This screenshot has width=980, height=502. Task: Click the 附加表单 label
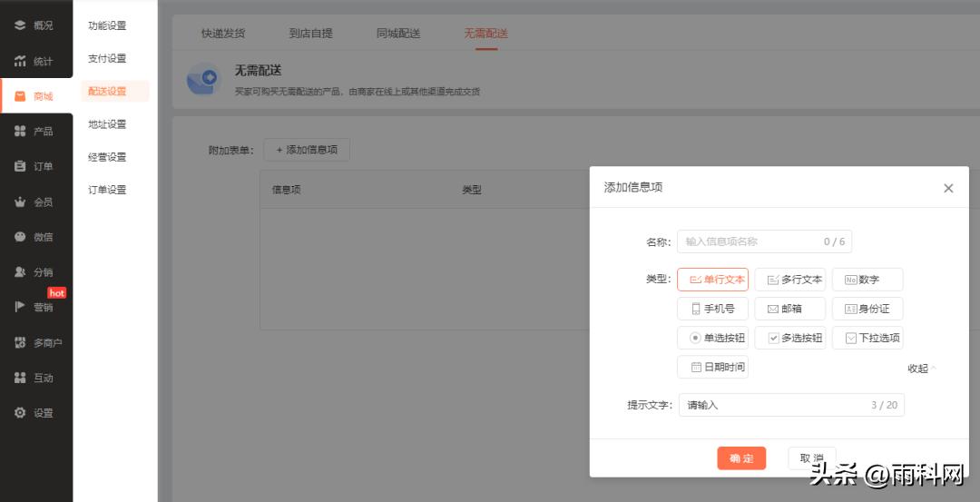230,151
